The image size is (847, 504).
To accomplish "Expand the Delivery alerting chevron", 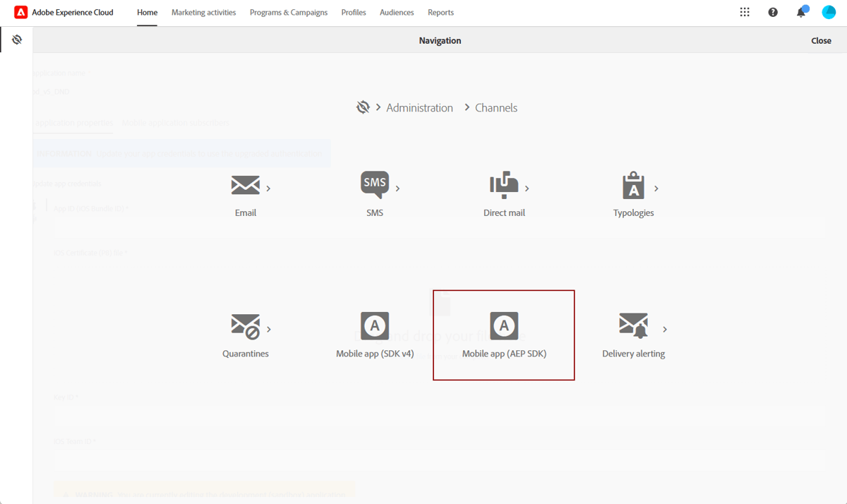I will [663, 328].
